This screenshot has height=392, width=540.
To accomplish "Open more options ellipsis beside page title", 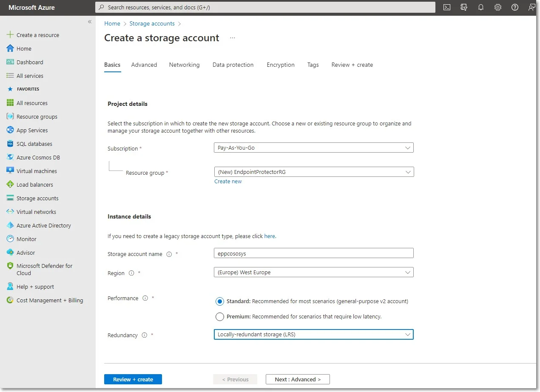I will [x=233, y=38].
